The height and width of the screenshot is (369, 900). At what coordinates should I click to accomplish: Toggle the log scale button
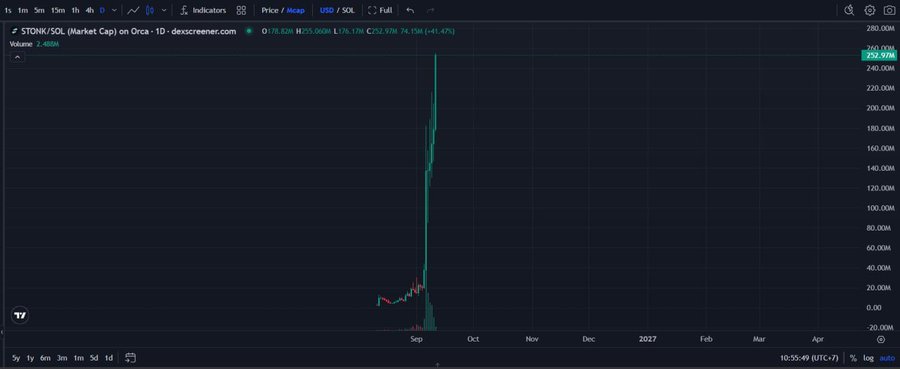pyautogui.click(x=868, y=358)
